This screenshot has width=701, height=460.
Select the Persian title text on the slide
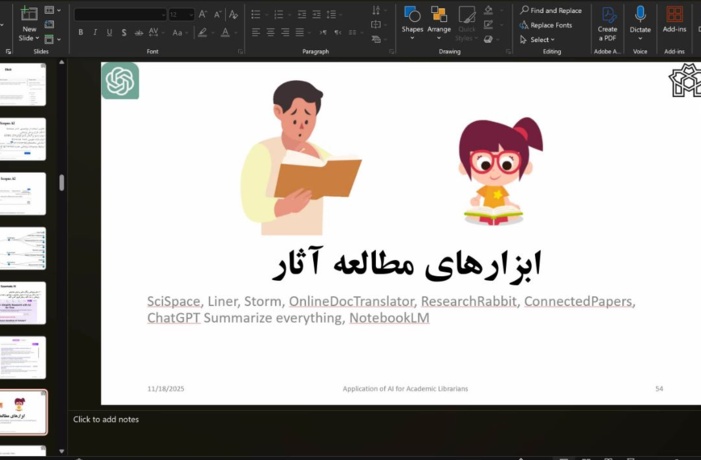point(407,264)
